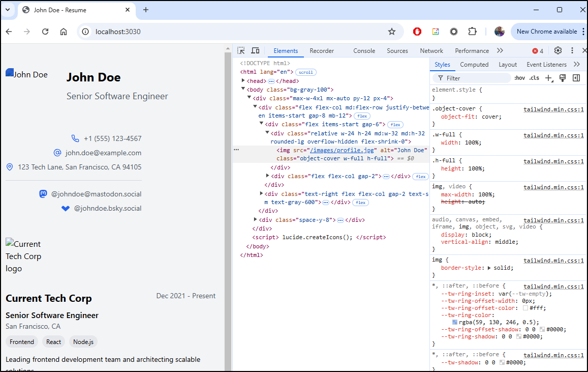Click flex badge on items-start gap-6 div

click(x=395, y=125)
